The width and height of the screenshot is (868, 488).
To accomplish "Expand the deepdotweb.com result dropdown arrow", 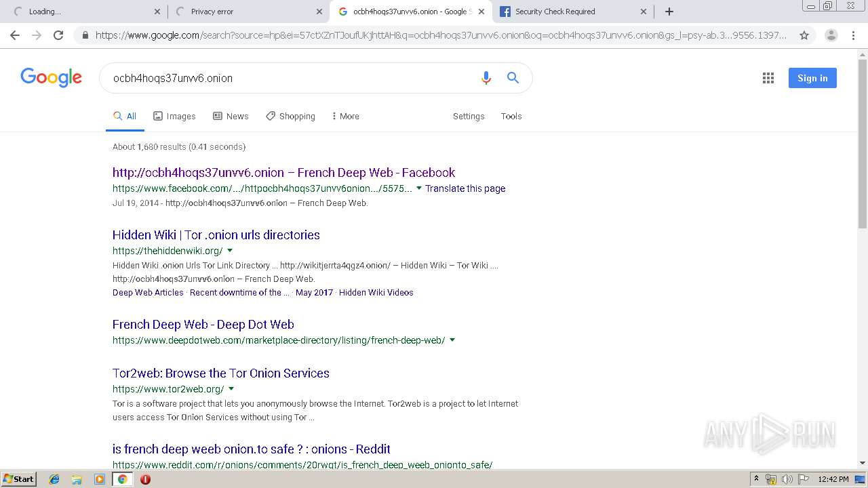I will tap(452, 340).
